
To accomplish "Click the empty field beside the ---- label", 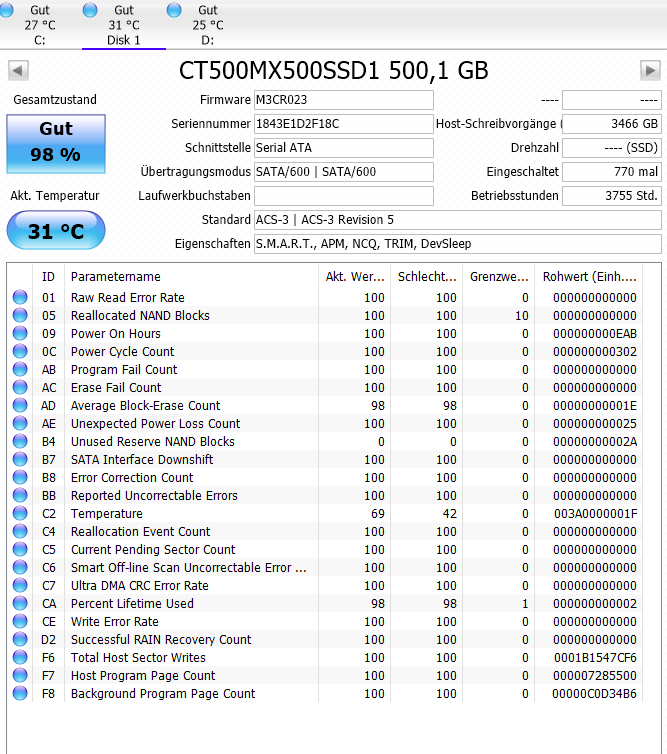I will (612, 100).
